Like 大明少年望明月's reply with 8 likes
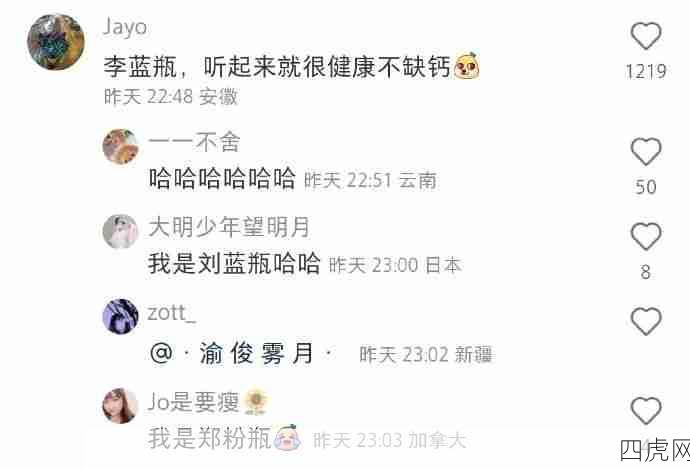690x469 pixels. point(646,237)
